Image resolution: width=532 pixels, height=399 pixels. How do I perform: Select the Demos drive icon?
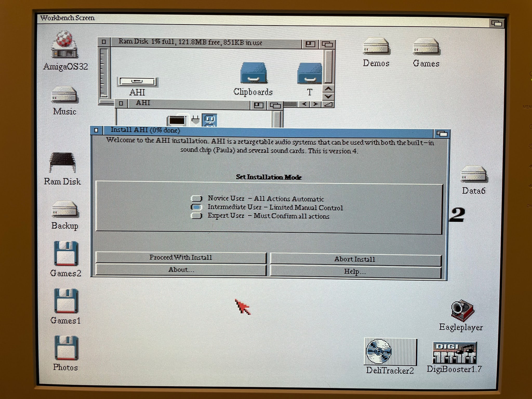tap(376, 46)
